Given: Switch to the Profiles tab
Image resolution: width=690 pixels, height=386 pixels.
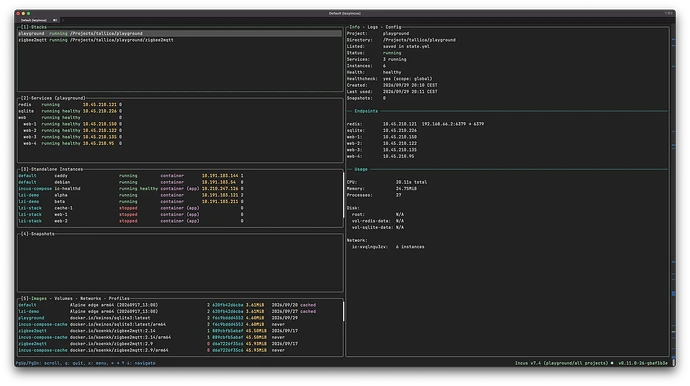Looking at the screenshot, I should [119, 298].
